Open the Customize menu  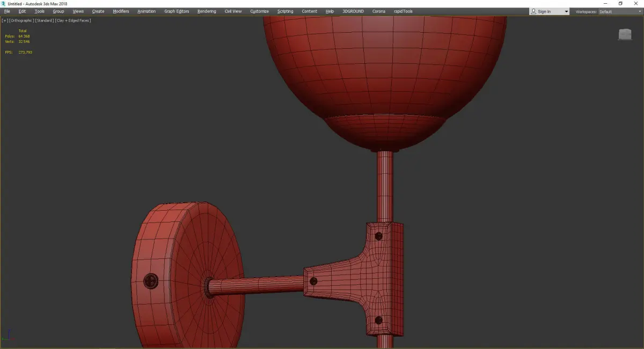point(259,11)
